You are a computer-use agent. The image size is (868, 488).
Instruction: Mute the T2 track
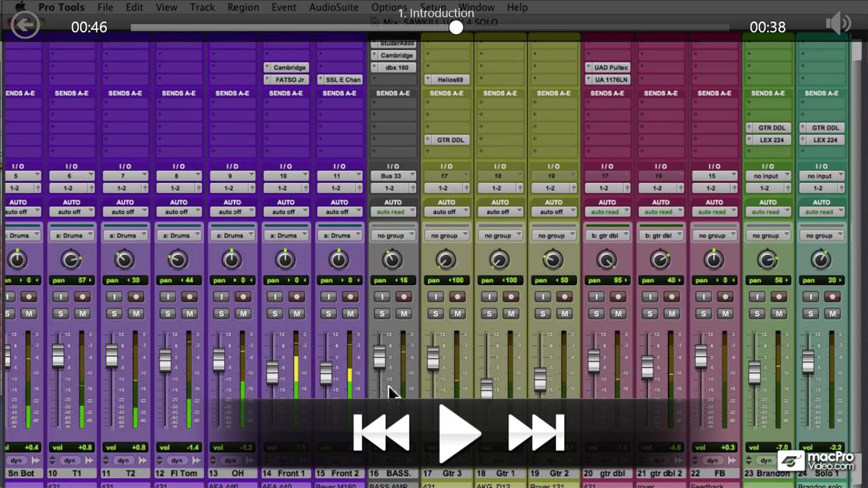(x=136, y=313)
